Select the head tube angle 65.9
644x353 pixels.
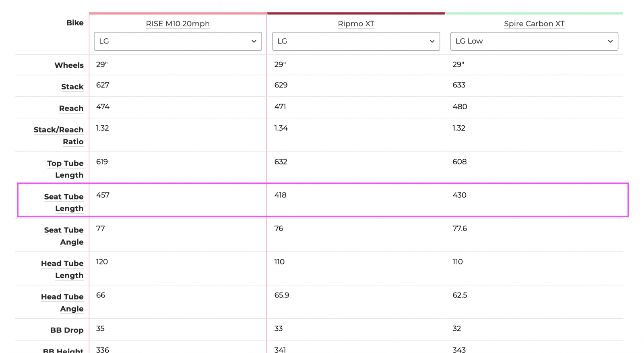point(282,295)
